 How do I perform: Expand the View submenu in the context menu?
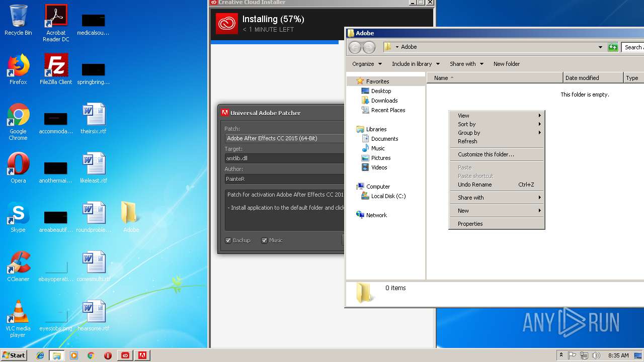click(x=497, y=116)
